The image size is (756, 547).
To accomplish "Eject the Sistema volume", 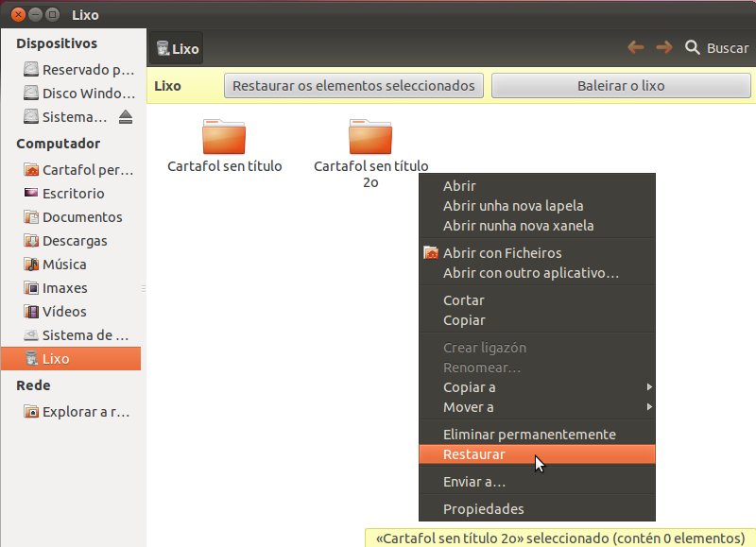I will tap(126, 116).
